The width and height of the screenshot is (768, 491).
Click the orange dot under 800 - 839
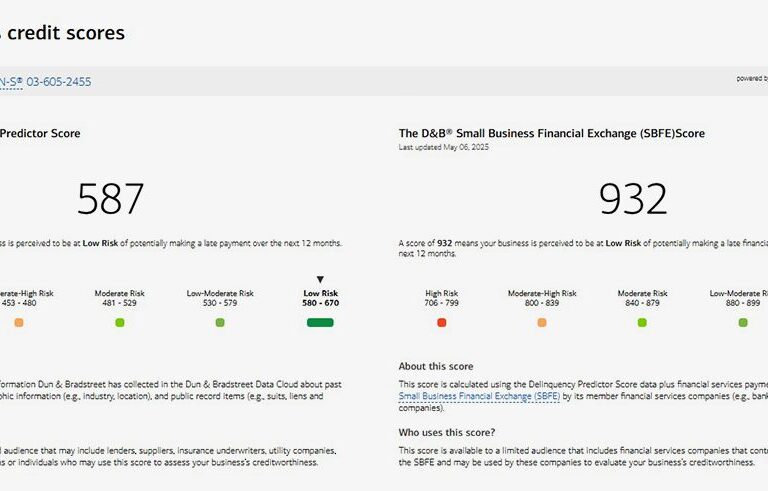click(542, 322)
